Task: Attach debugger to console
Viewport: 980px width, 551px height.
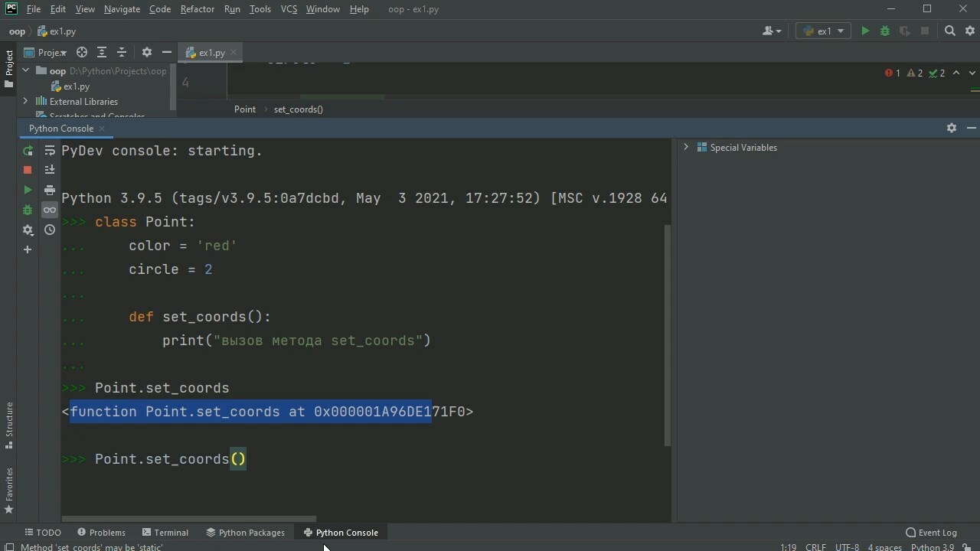Action: [28, 210]
